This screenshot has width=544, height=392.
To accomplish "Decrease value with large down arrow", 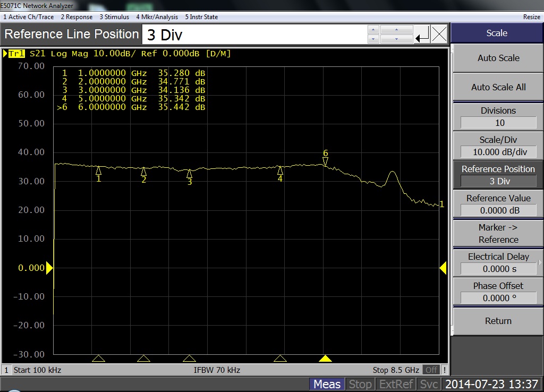I will [396, 40].
